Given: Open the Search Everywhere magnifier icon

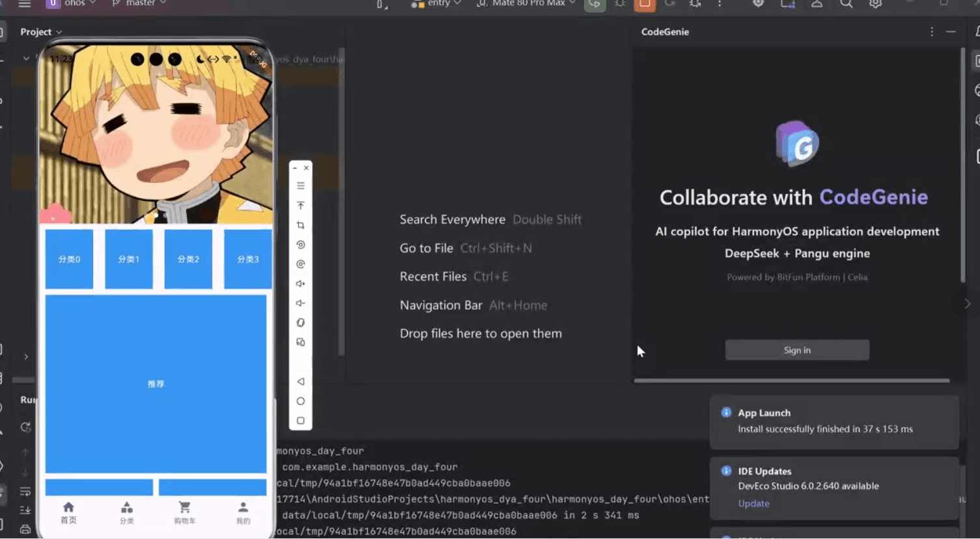Looking at the screenshot, I should (x=846, y=4).
